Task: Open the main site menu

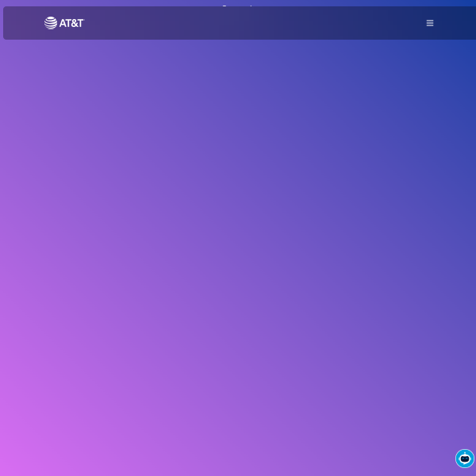Action: 430,23
